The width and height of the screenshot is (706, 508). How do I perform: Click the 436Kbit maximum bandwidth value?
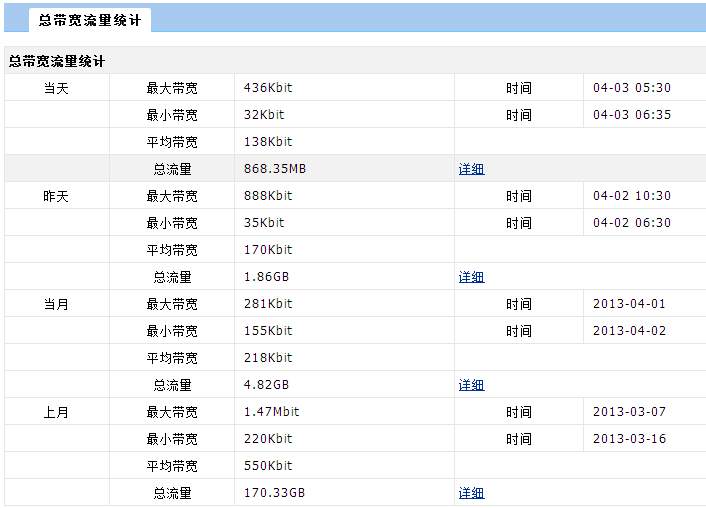tap(268, 87)
